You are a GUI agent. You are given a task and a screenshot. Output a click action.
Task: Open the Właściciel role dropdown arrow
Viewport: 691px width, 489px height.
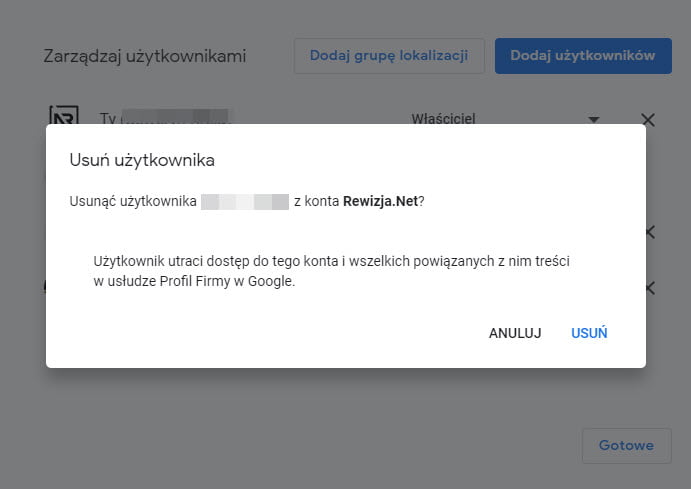click(x=594, y=119)
